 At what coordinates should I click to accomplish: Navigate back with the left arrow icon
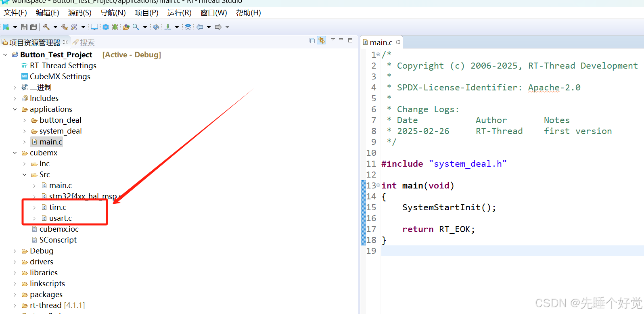tap(200, 27)
